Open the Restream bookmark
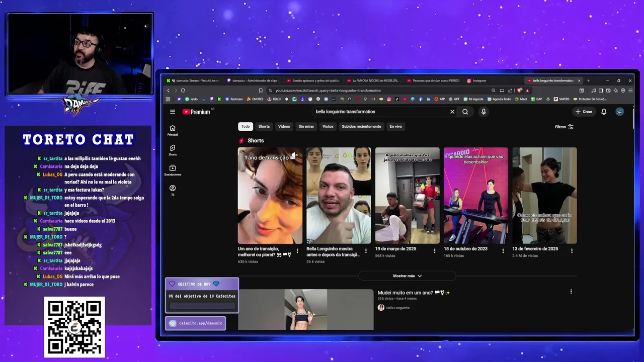Screen dimensions: 644x362 pos(234,99)
